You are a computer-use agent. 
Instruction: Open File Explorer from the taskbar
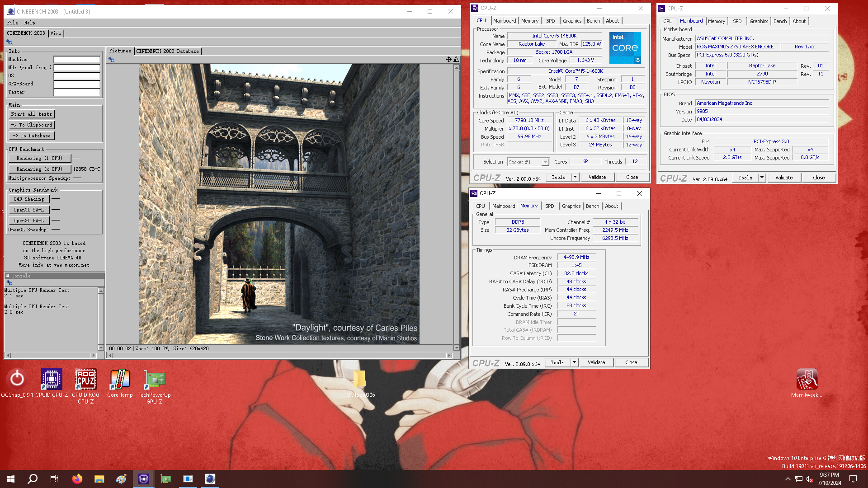[x=99, y=479]
